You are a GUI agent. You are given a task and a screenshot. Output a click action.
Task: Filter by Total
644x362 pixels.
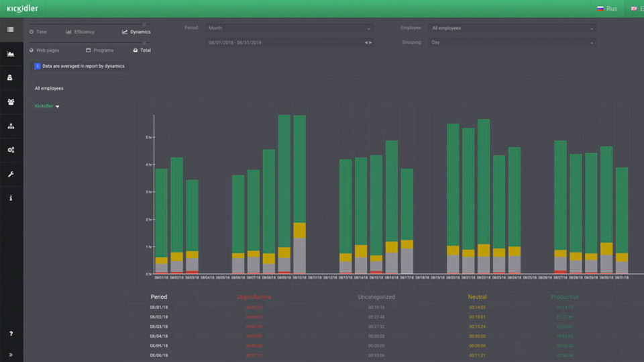coord(142,50)
